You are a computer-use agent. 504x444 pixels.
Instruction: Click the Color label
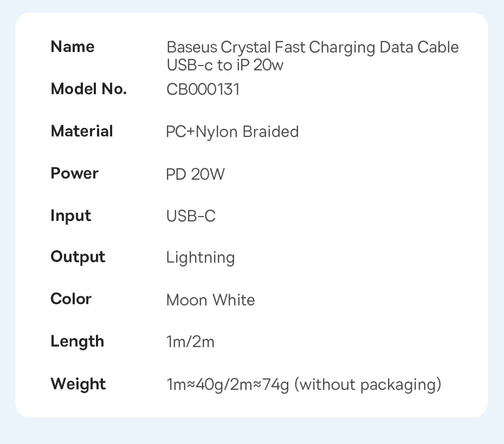71,299
